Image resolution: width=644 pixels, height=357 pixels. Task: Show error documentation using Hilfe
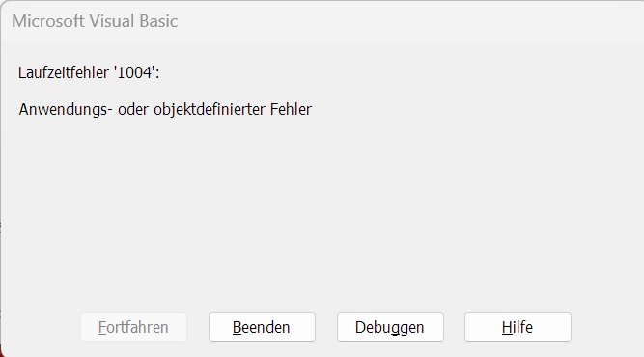[518, 327]
